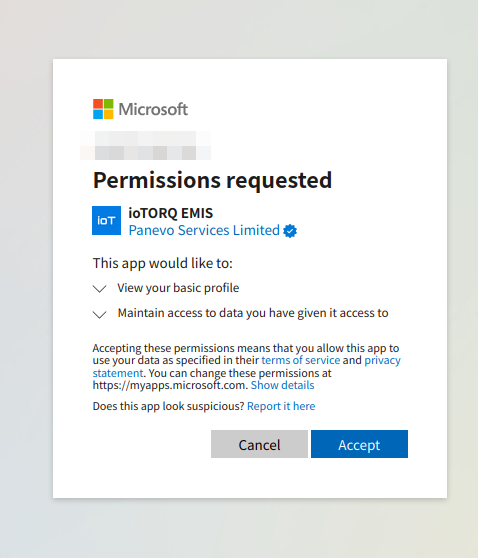Click Report it here link
478x558 pixels.
tap(281, 406)
